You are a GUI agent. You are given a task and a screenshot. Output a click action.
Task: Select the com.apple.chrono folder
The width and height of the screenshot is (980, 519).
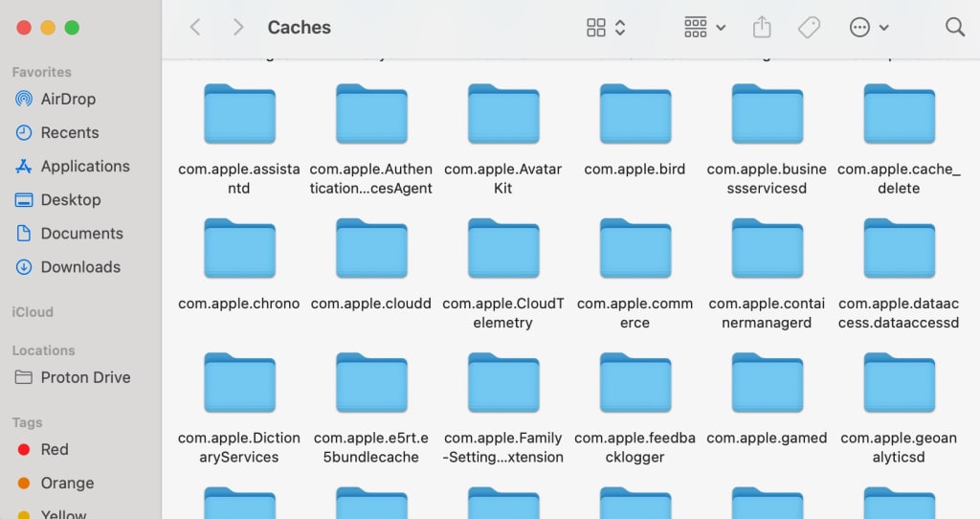coord(239,248)
